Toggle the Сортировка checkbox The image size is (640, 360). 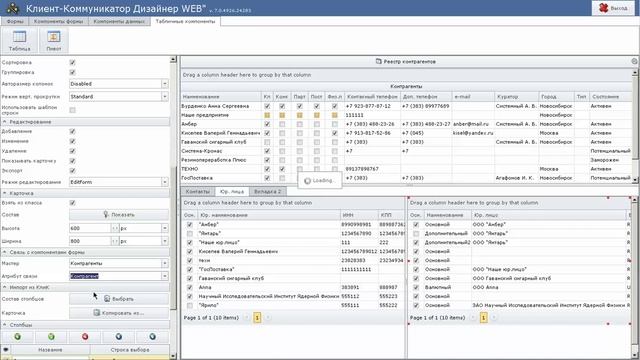(x=72, y=62)
